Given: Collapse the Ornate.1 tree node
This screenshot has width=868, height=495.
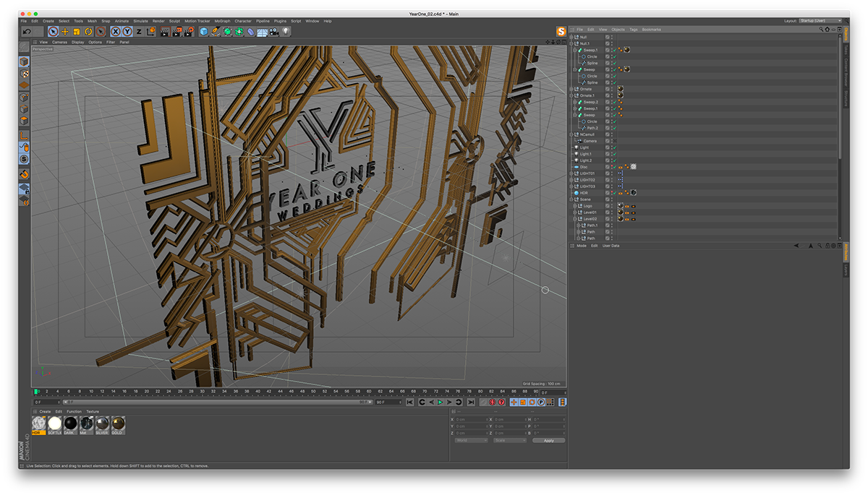Looking at the screenshot, I should click(571, 95).
